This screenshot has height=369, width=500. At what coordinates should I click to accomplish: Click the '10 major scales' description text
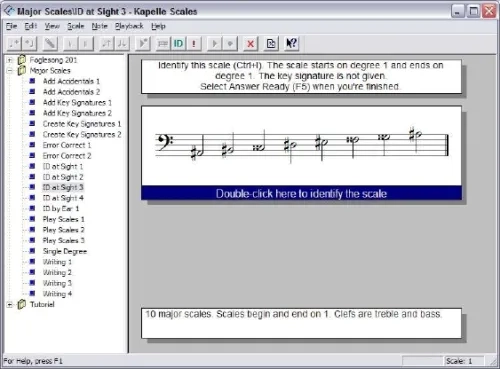point(293,314)
